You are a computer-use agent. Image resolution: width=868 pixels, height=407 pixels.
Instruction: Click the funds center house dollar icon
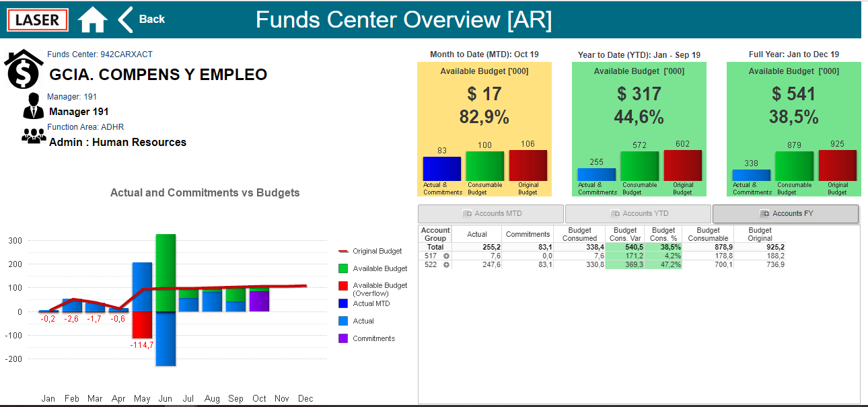(24, 69)
